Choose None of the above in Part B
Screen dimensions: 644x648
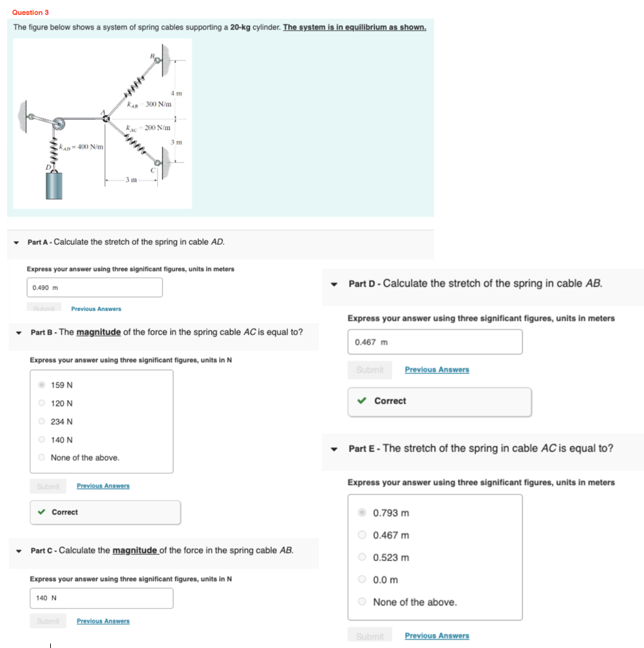(x=41, y=457)
